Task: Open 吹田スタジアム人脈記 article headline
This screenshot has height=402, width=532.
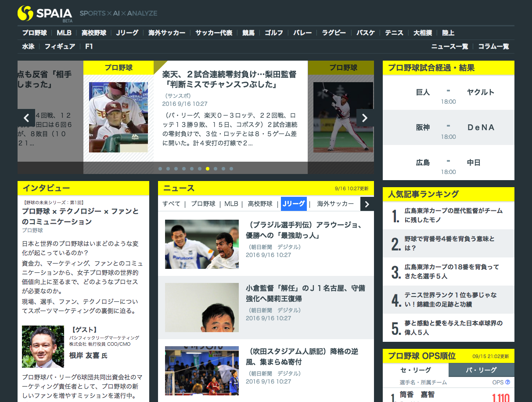Action: [x=302, y=357]
